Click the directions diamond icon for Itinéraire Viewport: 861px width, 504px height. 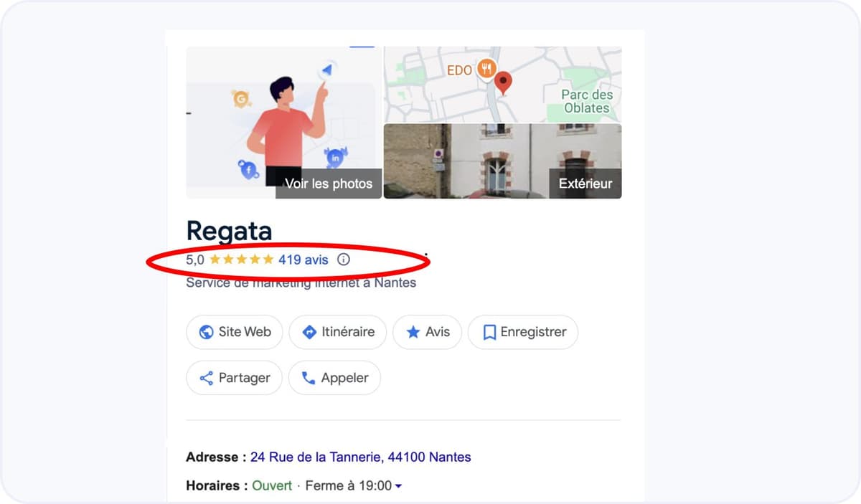tap(309, 332)
